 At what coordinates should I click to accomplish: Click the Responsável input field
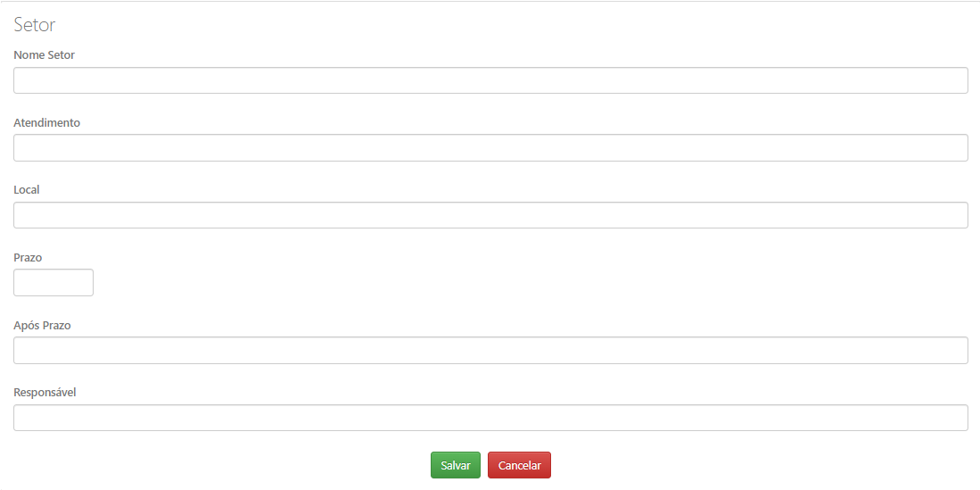(x=490, y=418)
